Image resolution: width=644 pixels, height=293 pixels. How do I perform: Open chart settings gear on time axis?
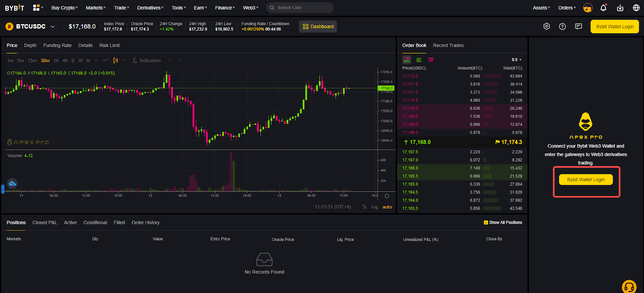click(x=387, y=196)
